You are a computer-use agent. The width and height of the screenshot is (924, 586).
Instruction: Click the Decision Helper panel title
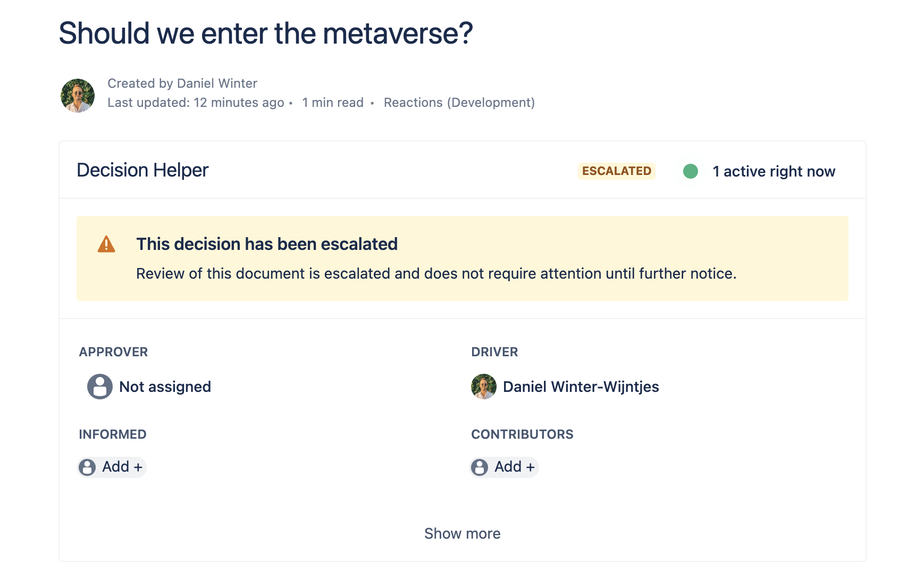[142, 170]
